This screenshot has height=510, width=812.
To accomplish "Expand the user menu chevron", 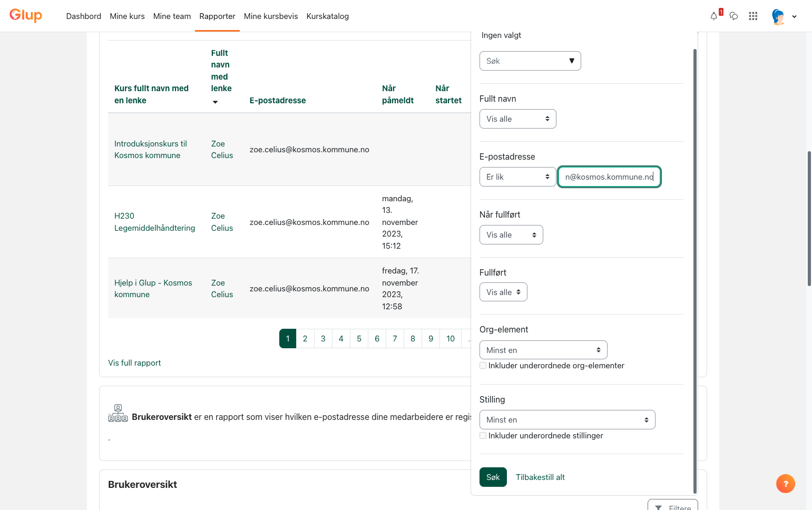I will click(794, 16).
